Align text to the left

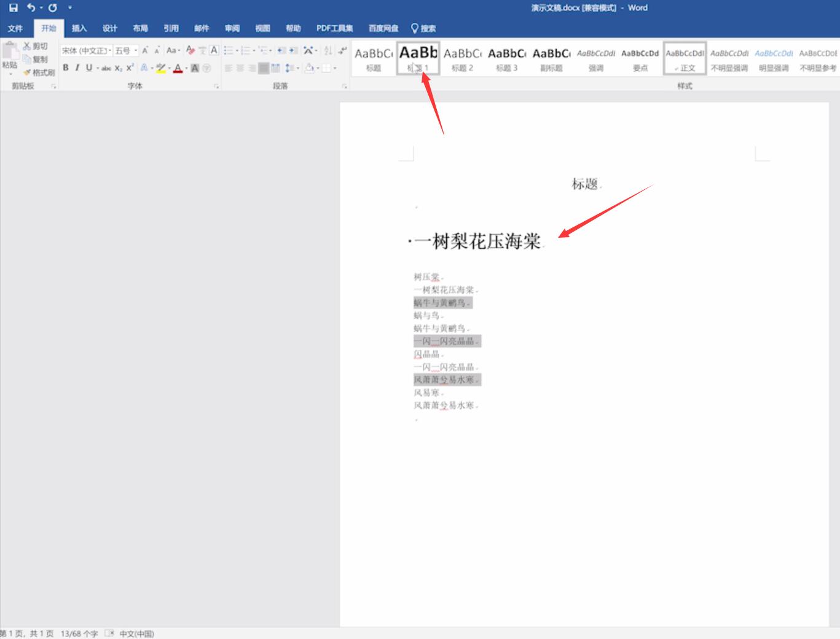click(229, 68)
